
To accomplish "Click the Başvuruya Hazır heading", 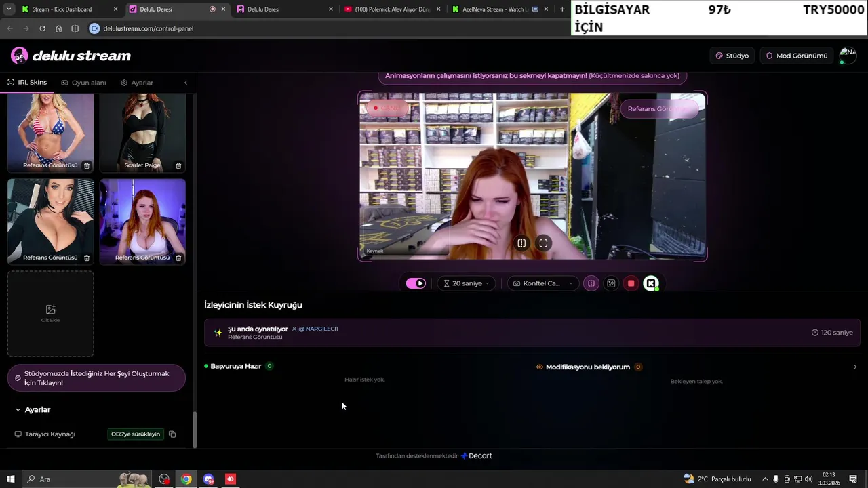I will (235, 366).
